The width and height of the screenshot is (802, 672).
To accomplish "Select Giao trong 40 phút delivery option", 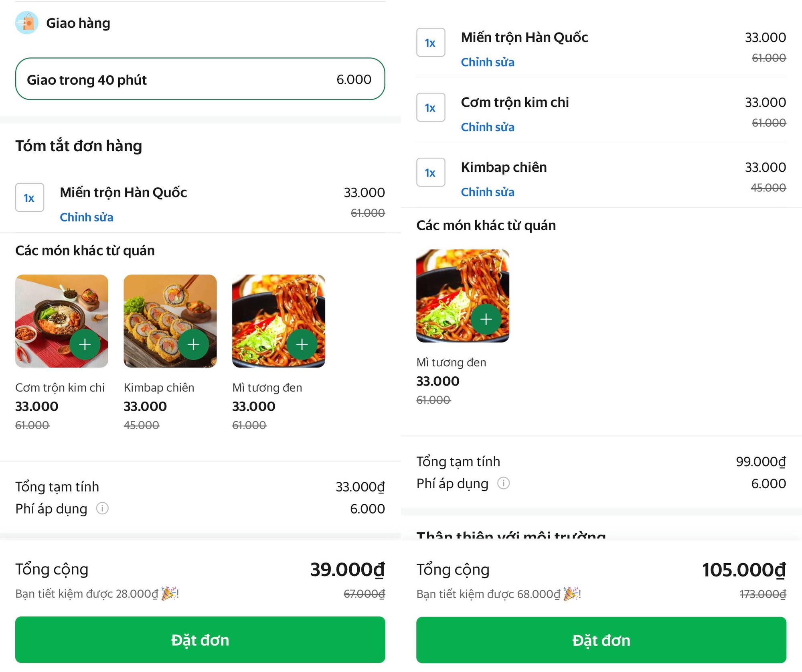I will (x=200, y=79).
